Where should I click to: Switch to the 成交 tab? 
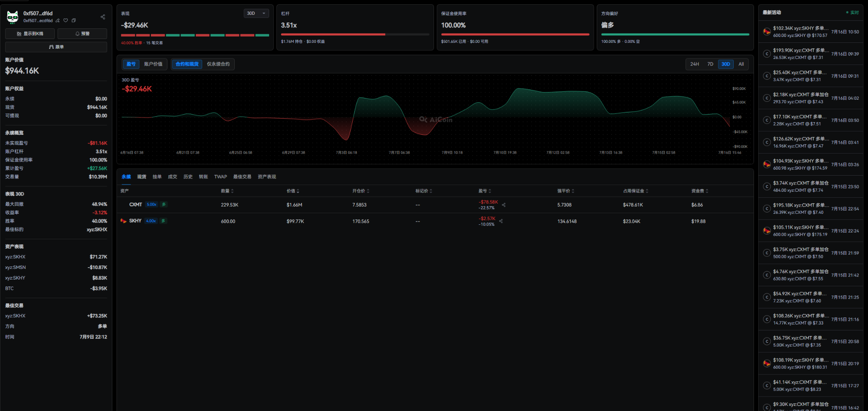[172, 177]
